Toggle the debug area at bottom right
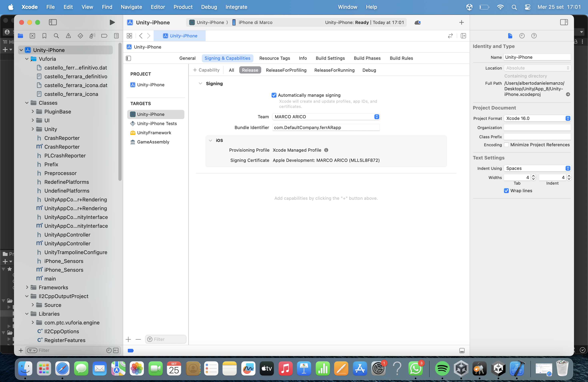 [462, 351]
